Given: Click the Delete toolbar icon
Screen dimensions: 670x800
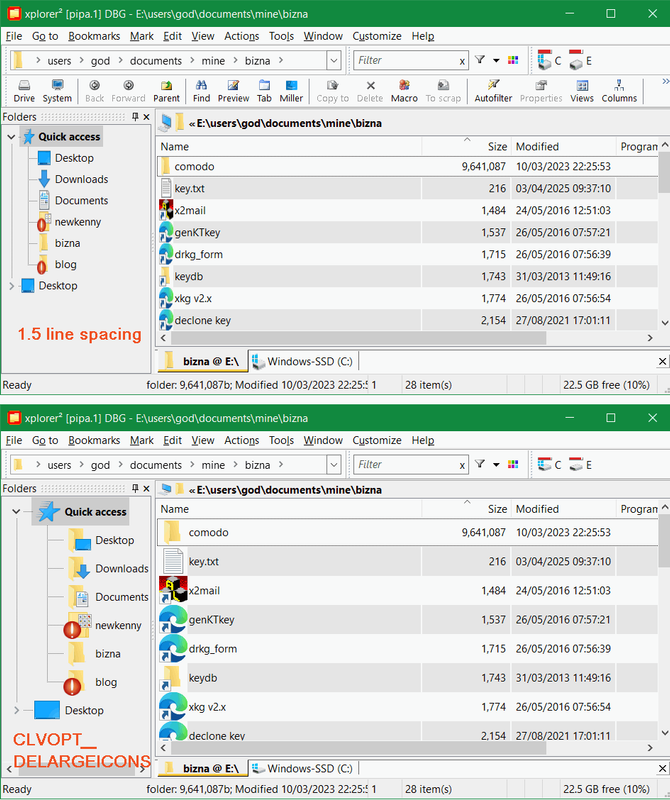Looking at the screenshot, I should click(x=370, y=91).
